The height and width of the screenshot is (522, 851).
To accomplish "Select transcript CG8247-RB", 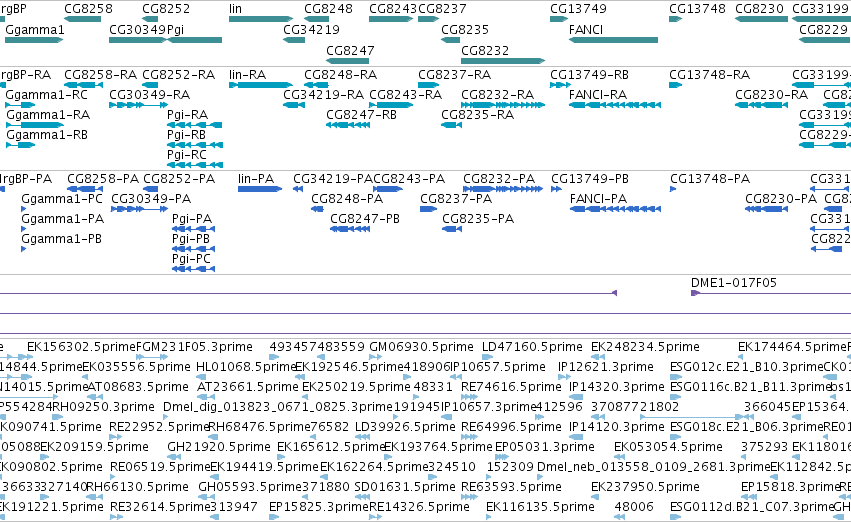I will point(361,115).
